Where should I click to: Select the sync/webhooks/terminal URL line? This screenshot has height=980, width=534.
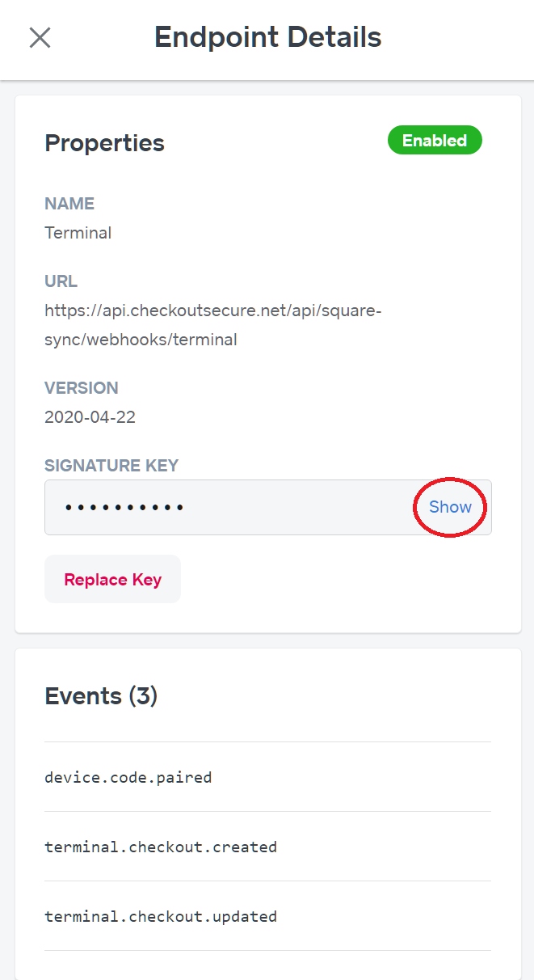(141, 340)
